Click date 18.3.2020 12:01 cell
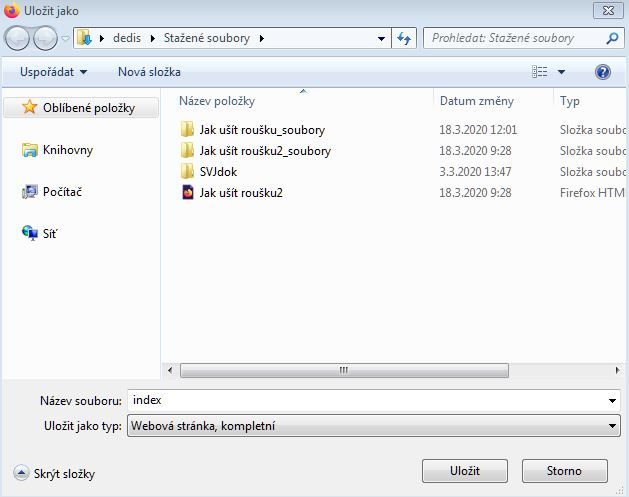 click(478, 130)
